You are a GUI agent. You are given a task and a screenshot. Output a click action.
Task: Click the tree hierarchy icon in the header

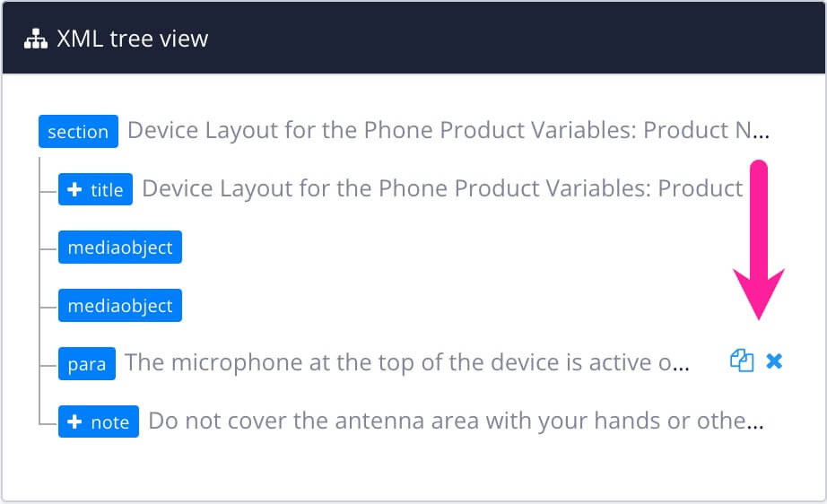[x=36, y=39]
